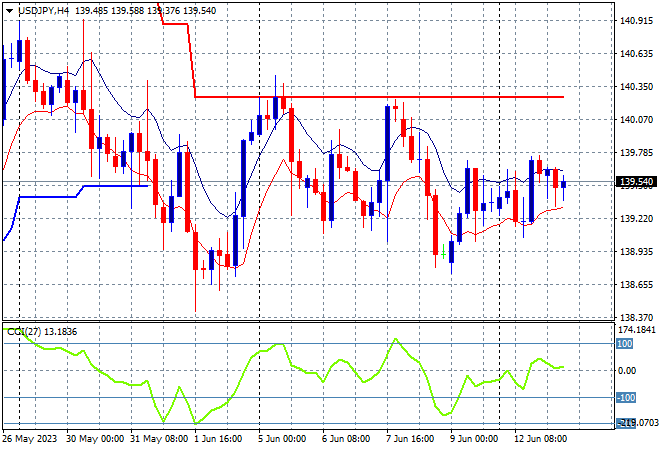Click the last blue candle at 139.540

(564, 184)
